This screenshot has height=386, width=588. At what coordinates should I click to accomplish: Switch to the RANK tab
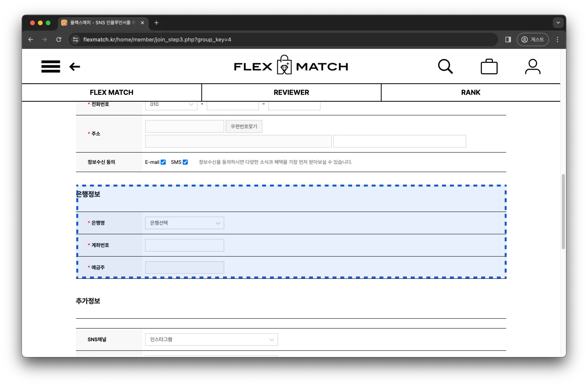pyautogui.click(x=471, y=92)
